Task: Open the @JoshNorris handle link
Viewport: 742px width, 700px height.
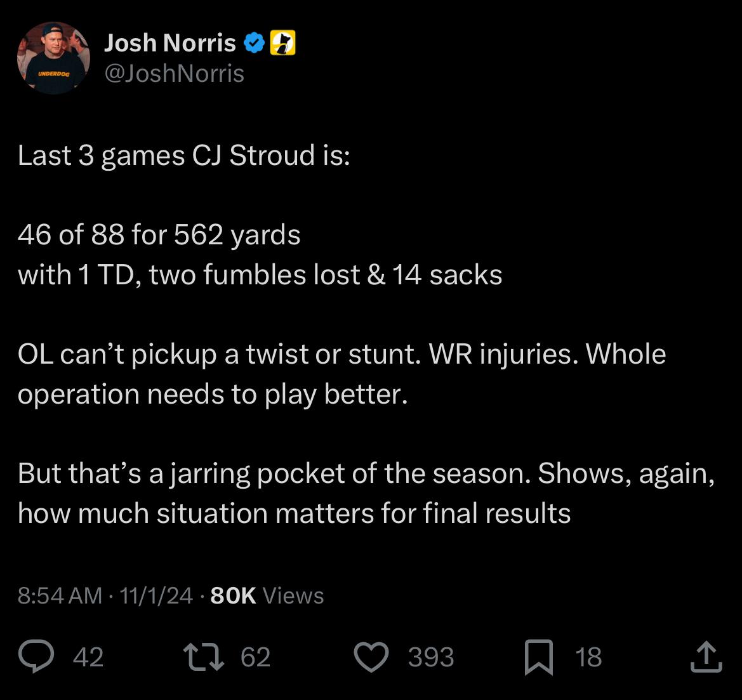Action: coord(174,74)
